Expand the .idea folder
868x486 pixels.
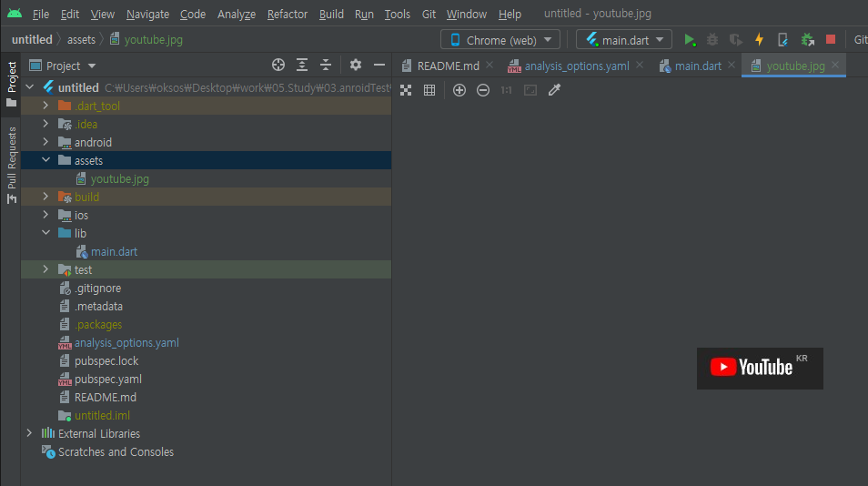45,124
